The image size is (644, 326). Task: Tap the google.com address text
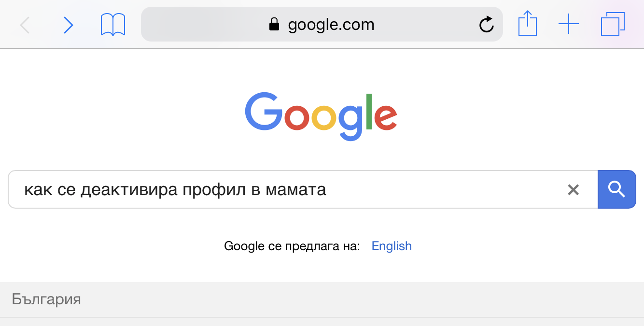[331, 25]
